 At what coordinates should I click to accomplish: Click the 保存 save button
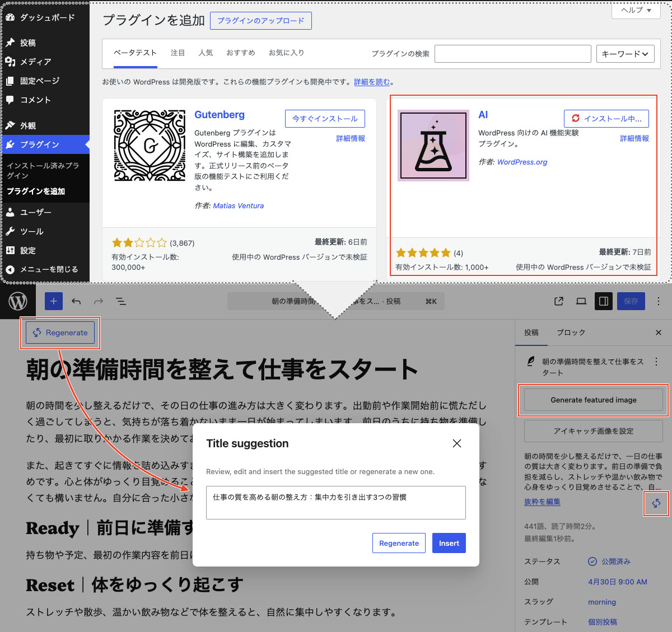click(631, 301)
